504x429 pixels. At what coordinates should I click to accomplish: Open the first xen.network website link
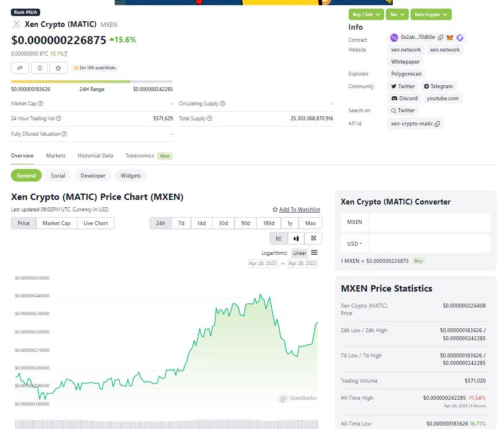point(405,50)
